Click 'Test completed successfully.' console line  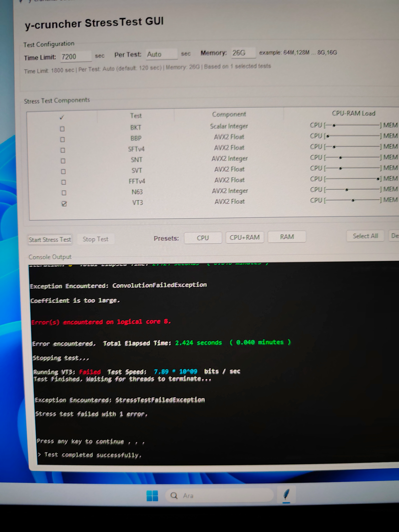90,455
